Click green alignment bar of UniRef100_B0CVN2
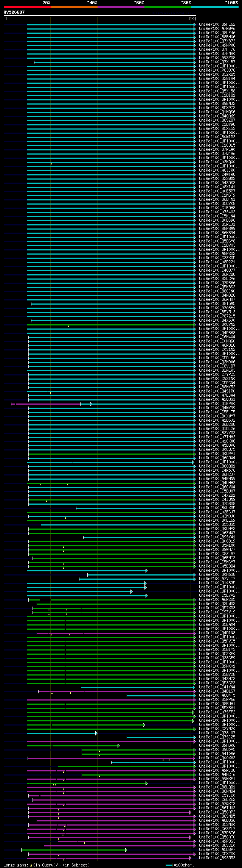 [x=111, y=325]
